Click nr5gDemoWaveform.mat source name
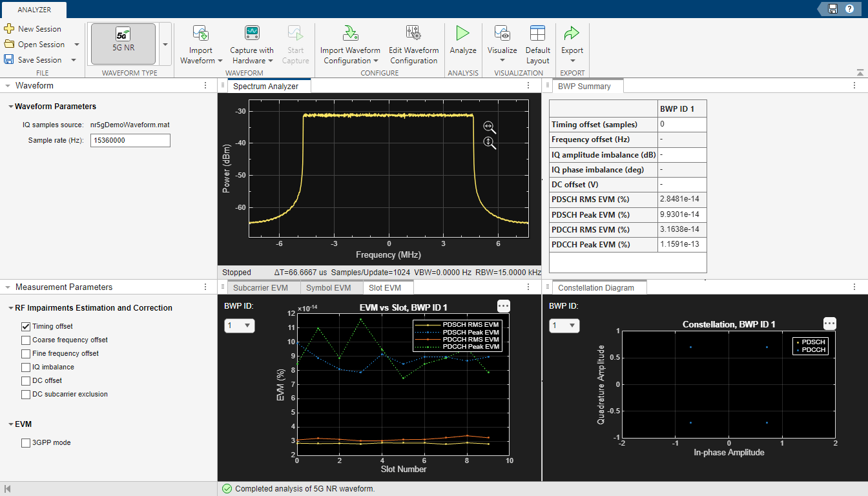 point(130,125)
